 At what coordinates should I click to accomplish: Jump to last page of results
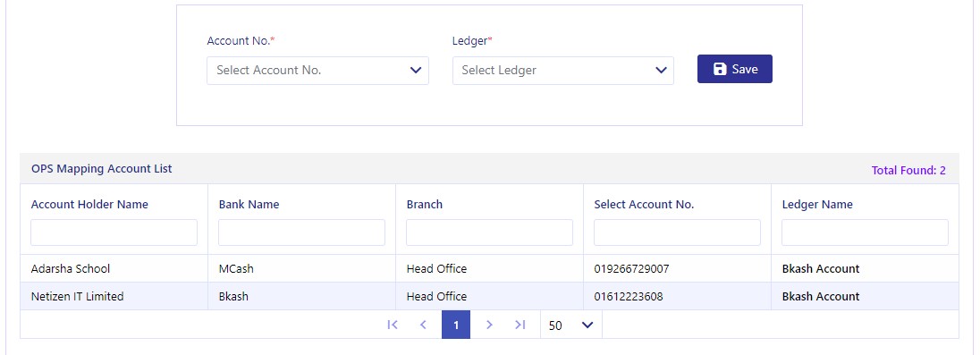(x=520, y=325)
